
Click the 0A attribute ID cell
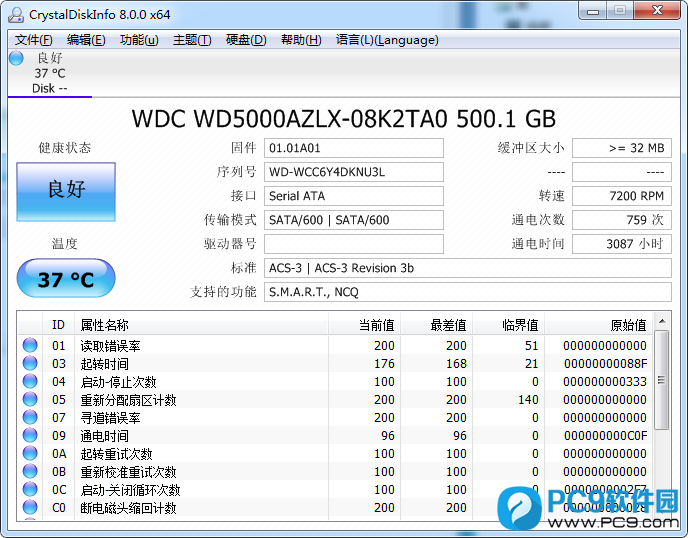59,454
